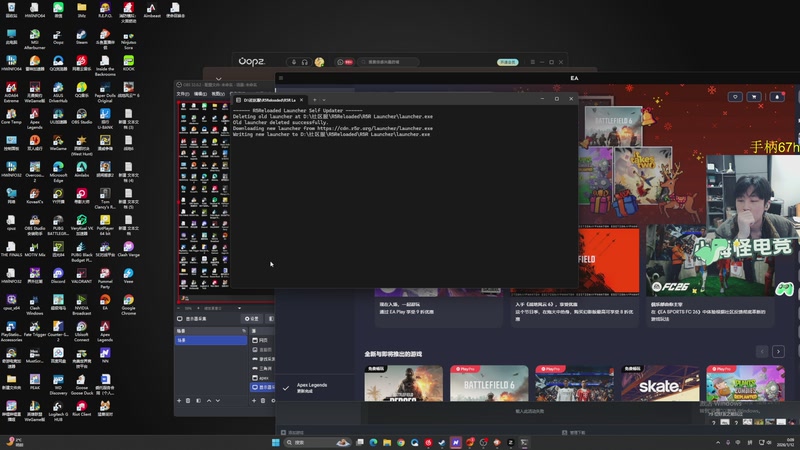
Task: Open the Riot Client desktop shortcut
Action: (x=82, y=408)
